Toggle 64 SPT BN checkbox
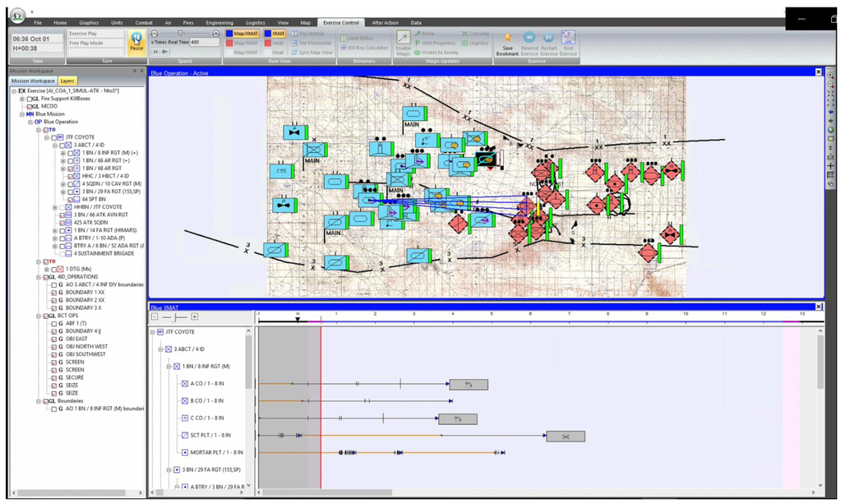This screenshot has width=841, height=504. pyautogui.click(x=70, y=200)
